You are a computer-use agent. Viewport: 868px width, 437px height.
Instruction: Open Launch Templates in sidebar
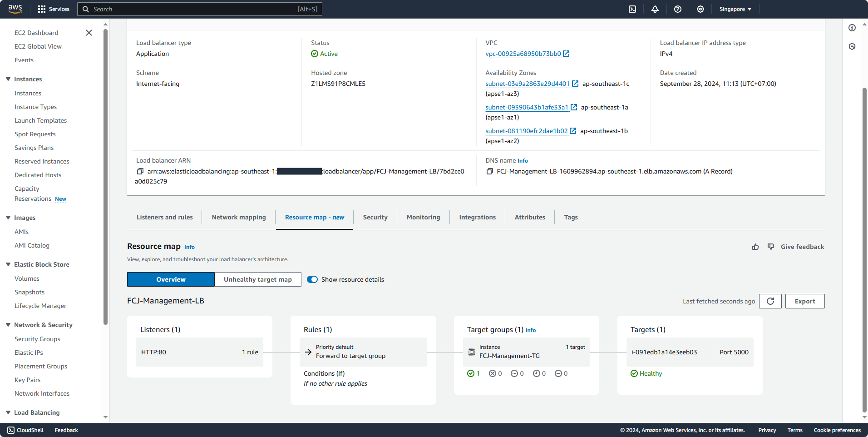click(x=40, y=120)
